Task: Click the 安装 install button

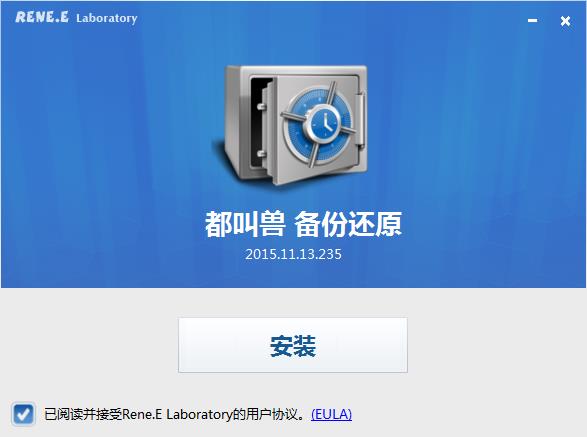Action: click(293, 345)
